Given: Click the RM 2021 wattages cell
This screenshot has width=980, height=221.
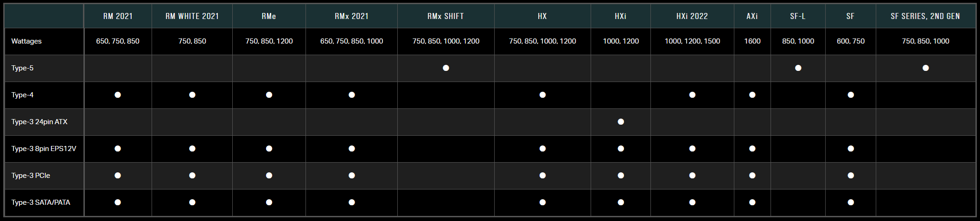Looking at the screenshot, I should tap(118, 41).
